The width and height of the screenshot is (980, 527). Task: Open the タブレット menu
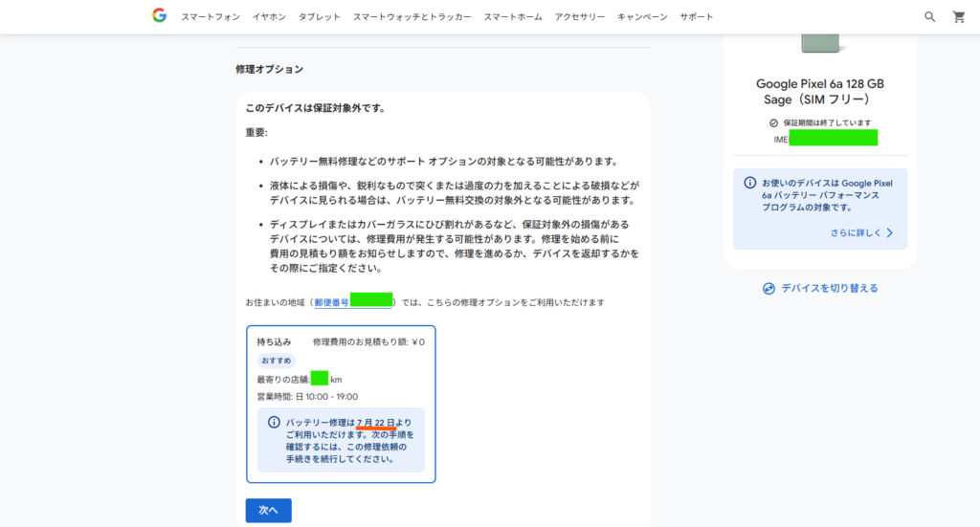click(x=320, y=17)
